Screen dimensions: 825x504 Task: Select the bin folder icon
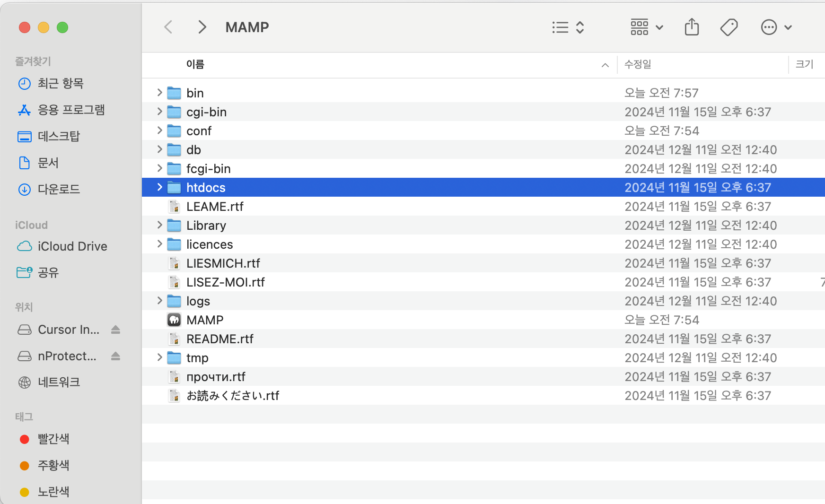tap(174, 93)
